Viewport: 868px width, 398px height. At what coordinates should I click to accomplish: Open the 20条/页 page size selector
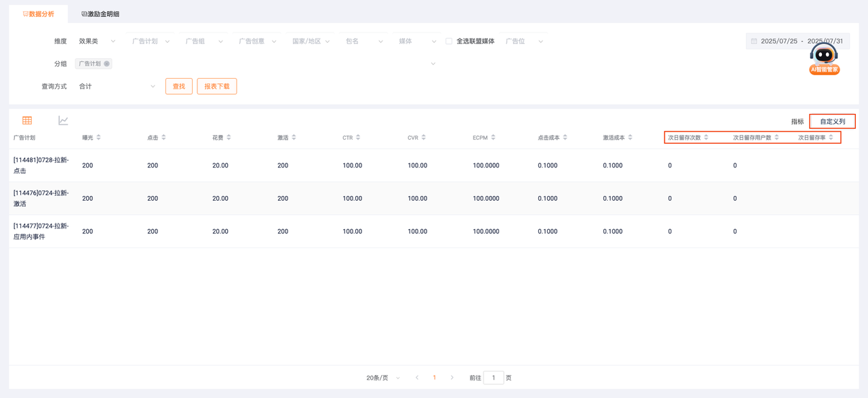tap(383, 378)
